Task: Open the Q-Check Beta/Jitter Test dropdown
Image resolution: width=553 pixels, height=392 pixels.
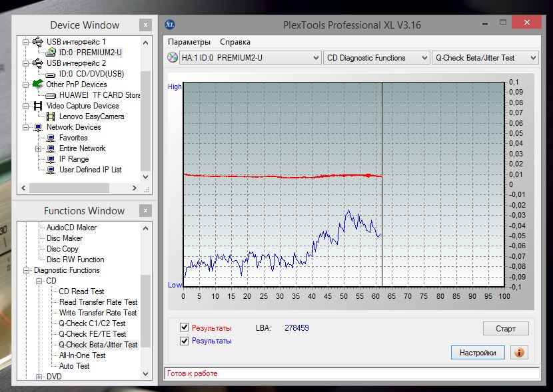Action: coord(485,58)
